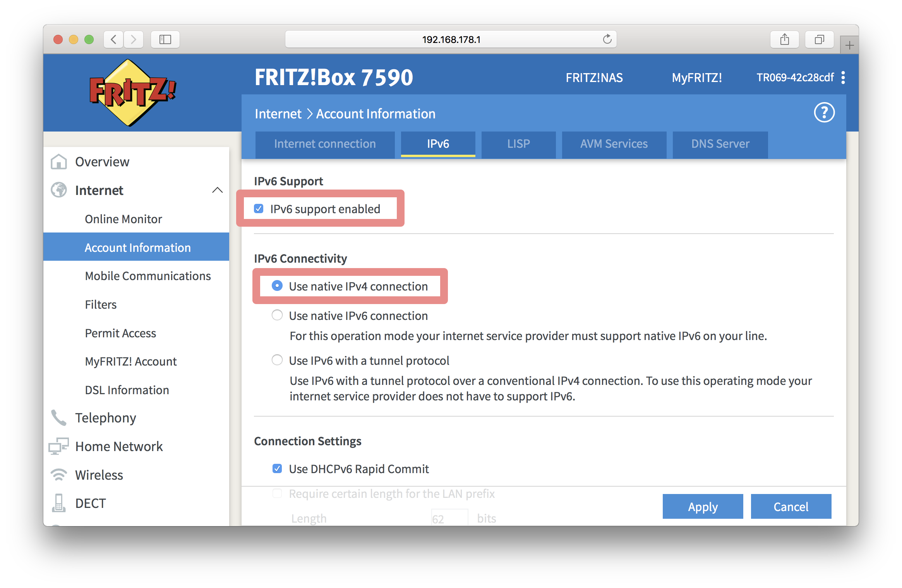Click the Wireless sidebar label
The height and width of the screenshot is (588, 902).
coord(99,475)
